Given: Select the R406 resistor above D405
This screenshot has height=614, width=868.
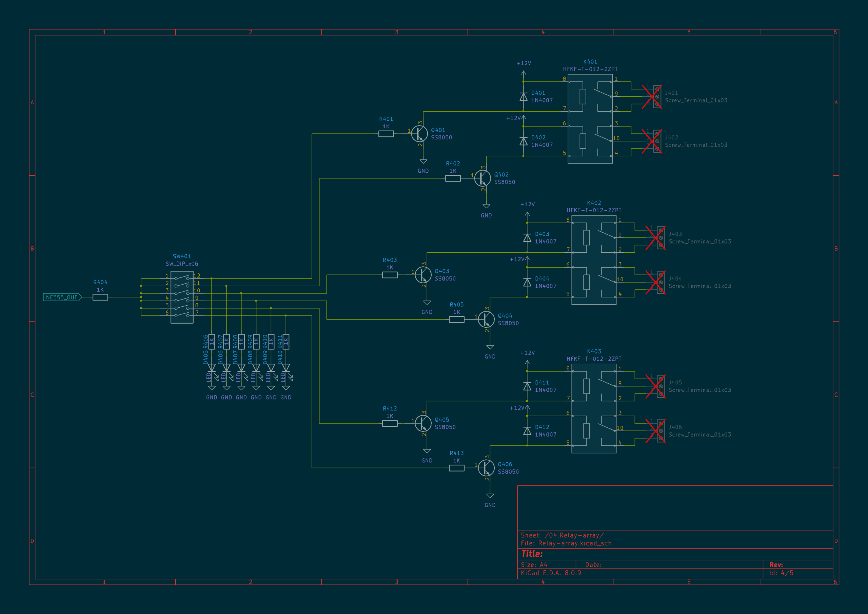Looking at the screenshot, I should pos(212,342).
